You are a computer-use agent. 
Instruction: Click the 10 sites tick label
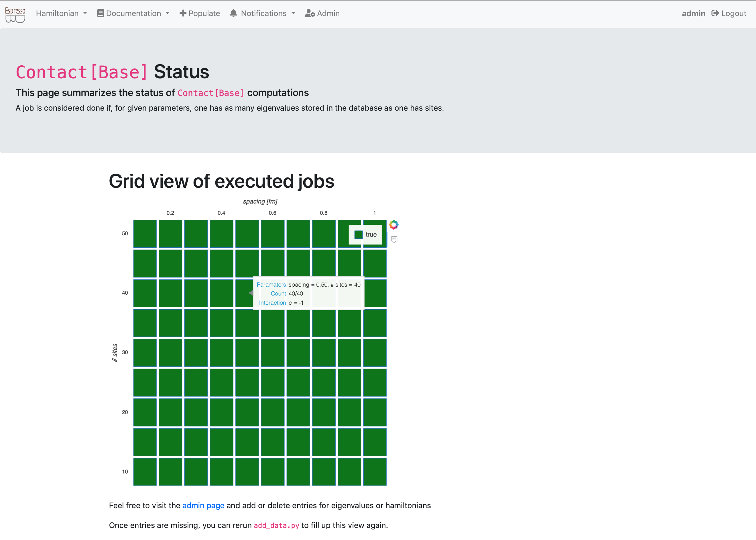click(x=125, y=472)
